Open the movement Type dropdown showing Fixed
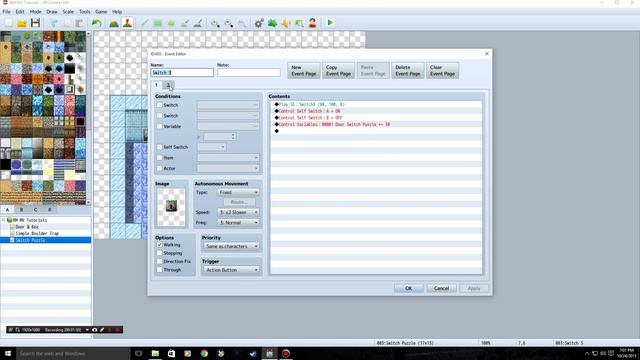The height and width of the screenshot is (360, 640). tap(238, 192)
